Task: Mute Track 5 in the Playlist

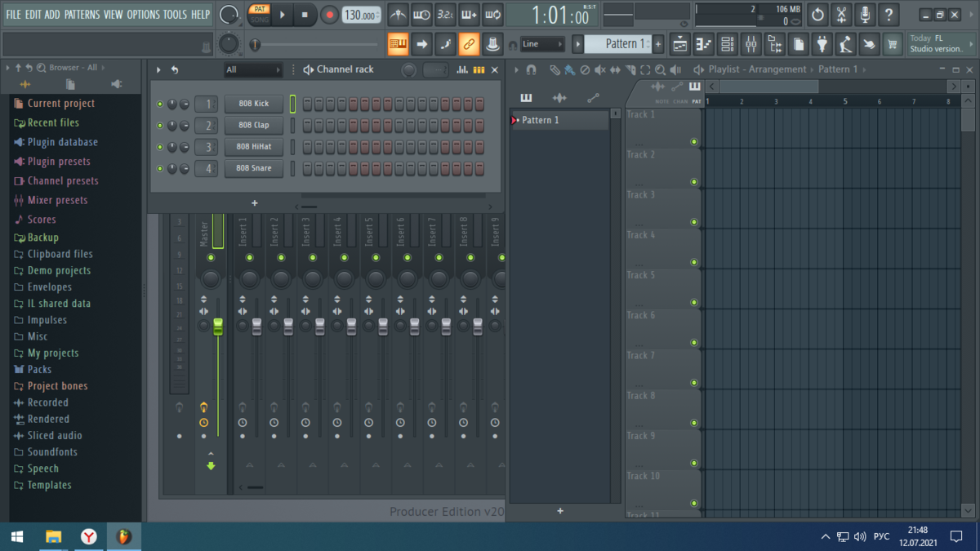Action: [694, 302]
